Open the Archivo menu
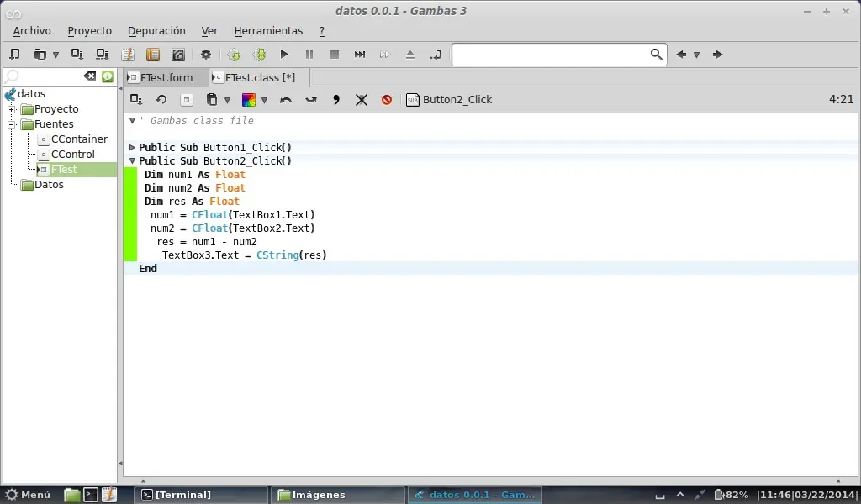 32,31
